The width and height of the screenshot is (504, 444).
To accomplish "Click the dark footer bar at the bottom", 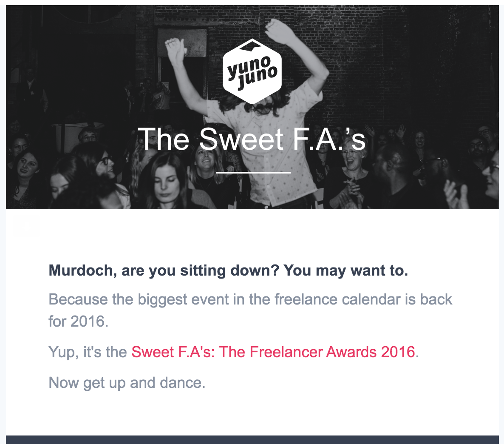I will click(252, 440).
